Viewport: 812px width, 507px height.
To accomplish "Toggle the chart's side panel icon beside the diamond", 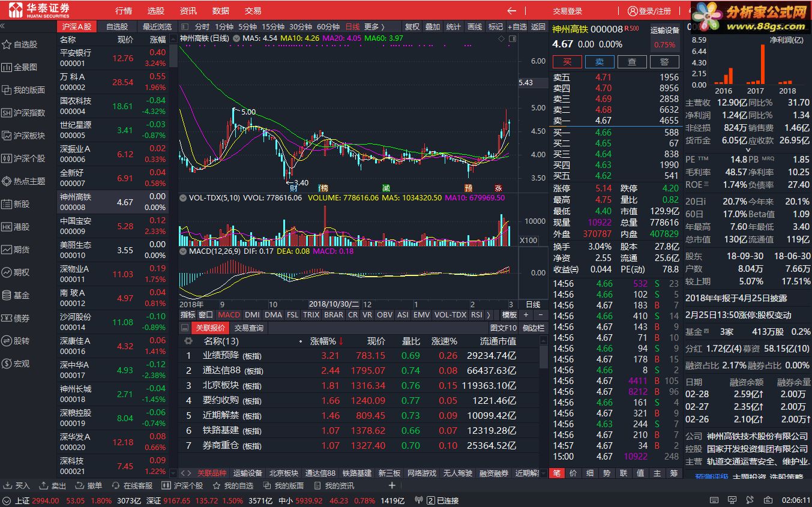I will point(511,38).
